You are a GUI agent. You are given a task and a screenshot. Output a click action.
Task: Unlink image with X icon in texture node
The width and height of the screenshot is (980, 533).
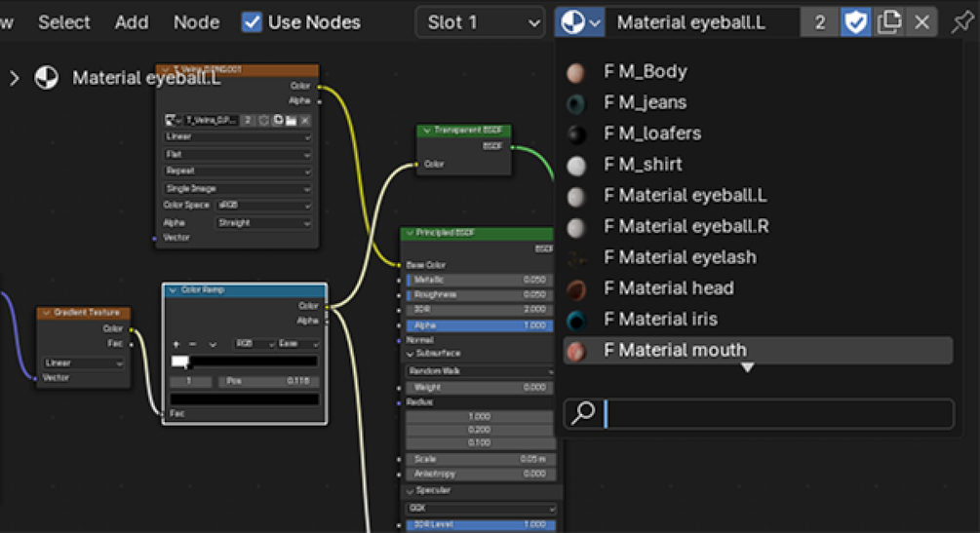tap(305, 120)
